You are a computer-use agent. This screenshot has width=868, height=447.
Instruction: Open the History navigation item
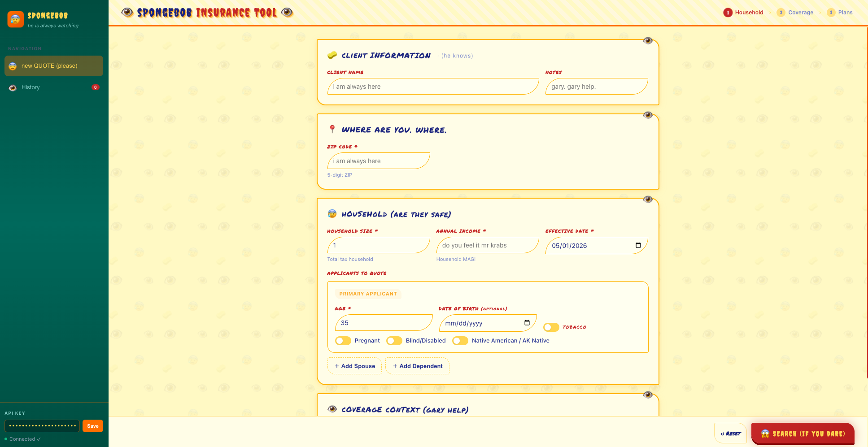pos(54,87)
